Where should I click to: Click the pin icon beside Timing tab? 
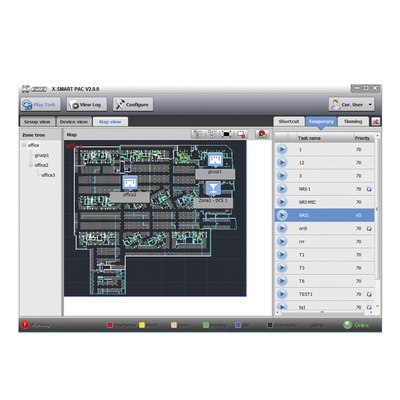[x=376, y=122]
